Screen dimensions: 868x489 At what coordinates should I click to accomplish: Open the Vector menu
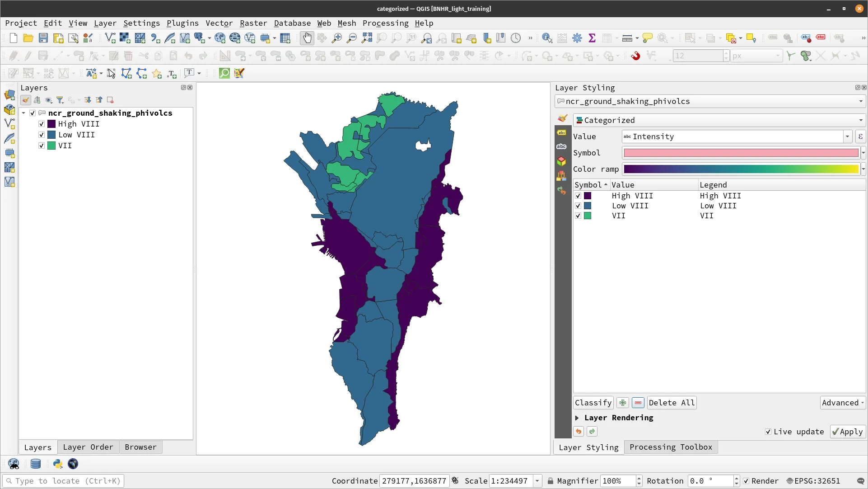tap(219, 23)
